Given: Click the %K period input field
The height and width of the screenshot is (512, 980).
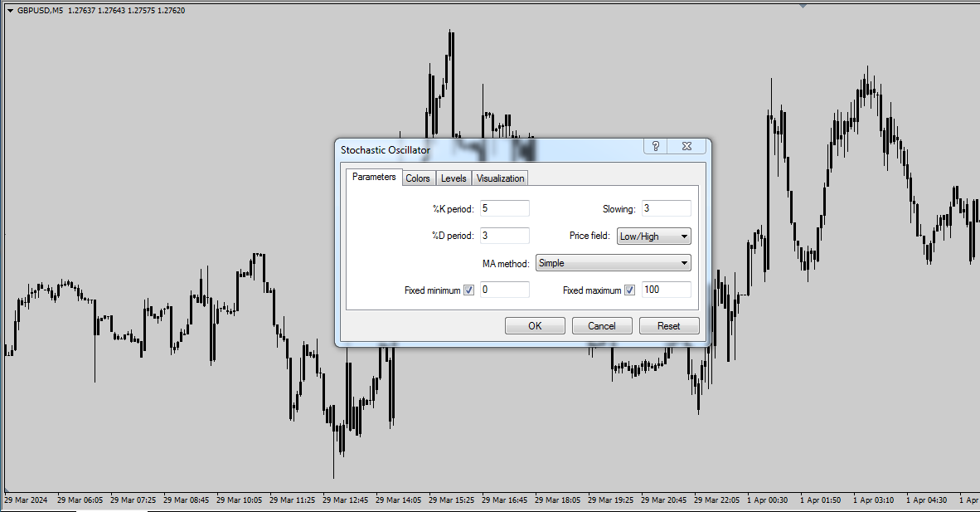Looking at the screenshot, I should pos(504,208).
